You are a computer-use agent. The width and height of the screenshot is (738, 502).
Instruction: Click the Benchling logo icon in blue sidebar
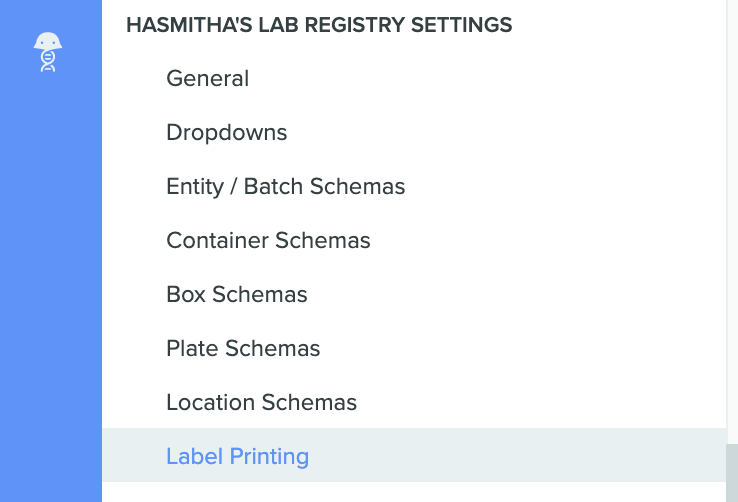tap(48, 52)
